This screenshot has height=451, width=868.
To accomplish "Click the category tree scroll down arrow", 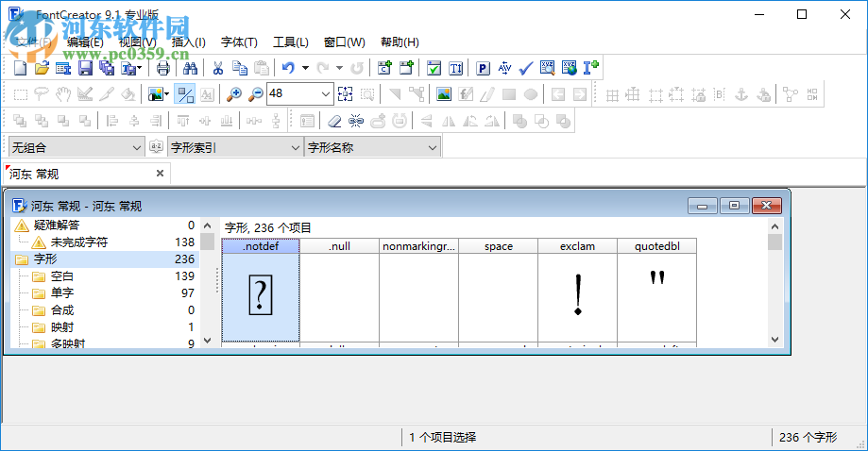I will click(208, 341).
